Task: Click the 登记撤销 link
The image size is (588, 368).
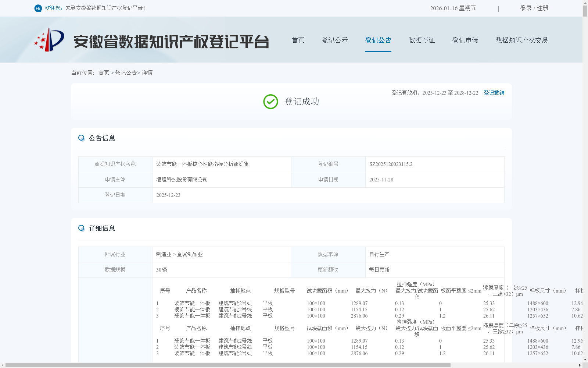Action: (494, 93)
